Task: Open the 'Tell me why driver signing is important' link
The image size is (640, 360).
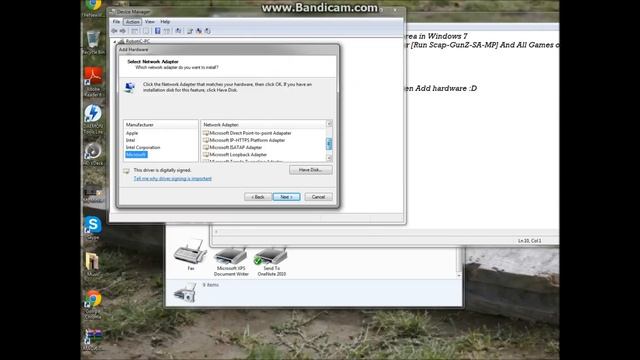Action: pyautogui.click(x=173, y=179)
